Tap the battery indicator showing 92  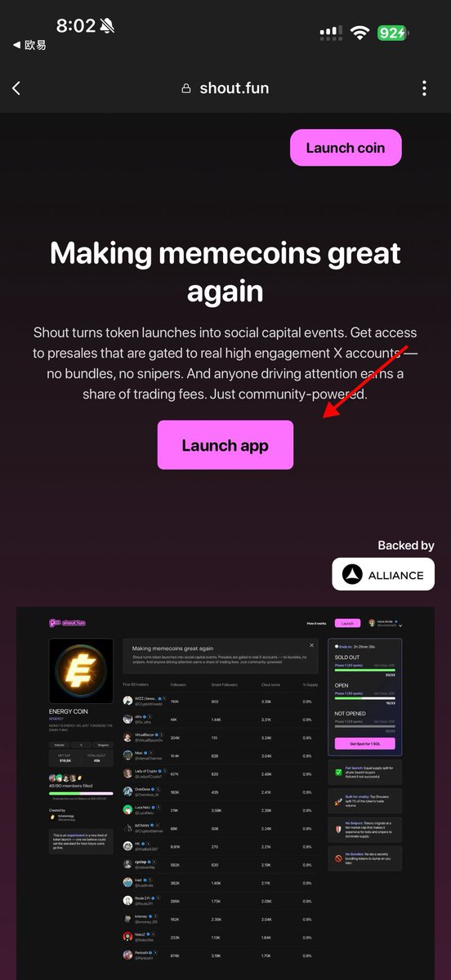393,33
